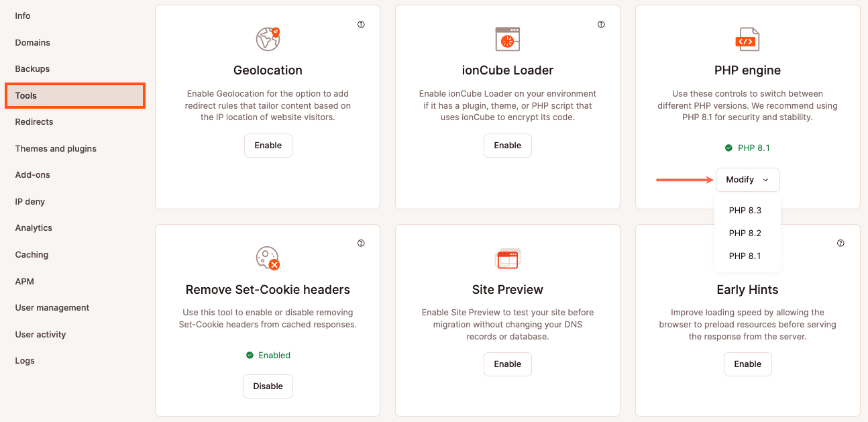Viewport: 868px width, 422px height.
Task: Open the Early Hints help icon
Action: click(x=841, y=244)
